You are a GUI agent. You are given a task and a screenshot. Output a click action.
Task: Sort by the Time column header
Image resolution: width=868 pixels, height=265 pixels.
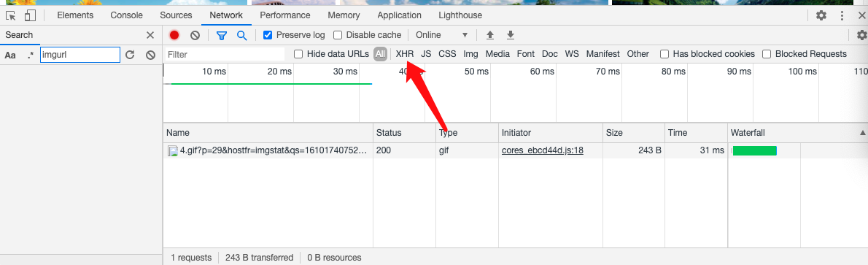696,133
